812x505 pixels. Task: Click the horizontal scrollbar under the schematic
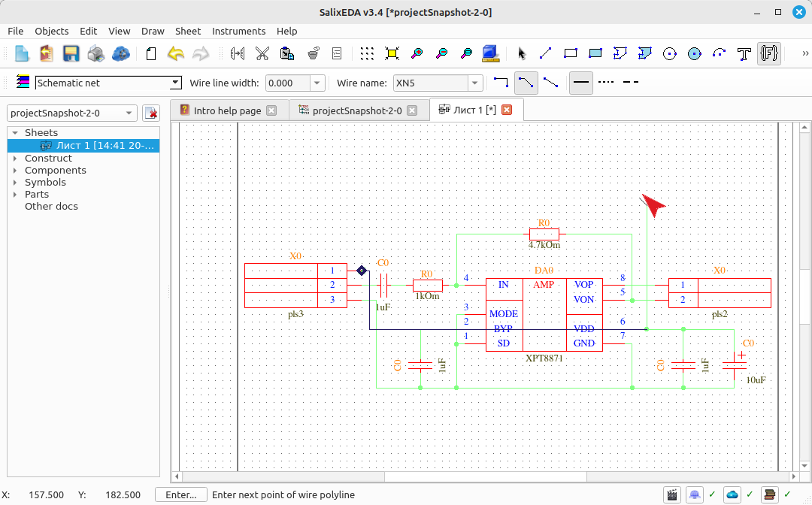coord(485,476)
